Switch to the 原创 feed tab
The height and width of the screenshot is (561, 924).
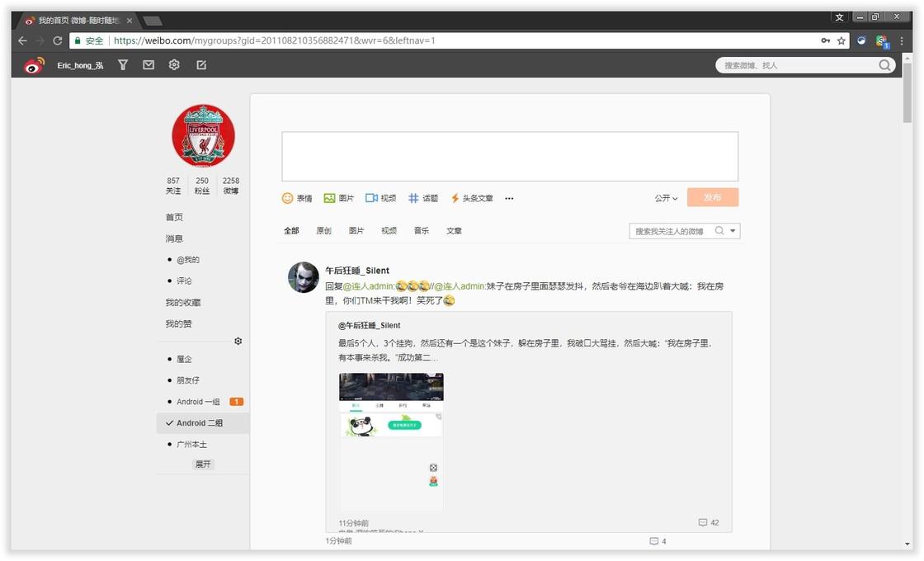323,231
